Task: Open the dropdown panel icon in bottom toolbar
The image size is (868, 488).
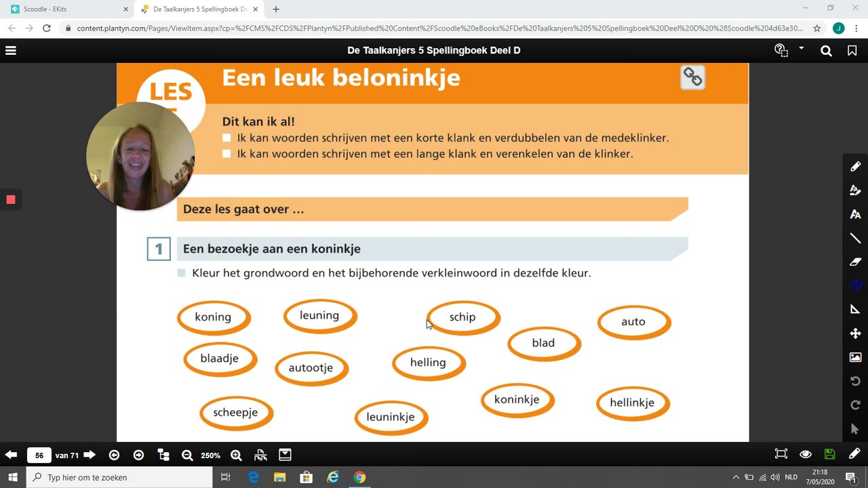Action: point(285,455)
